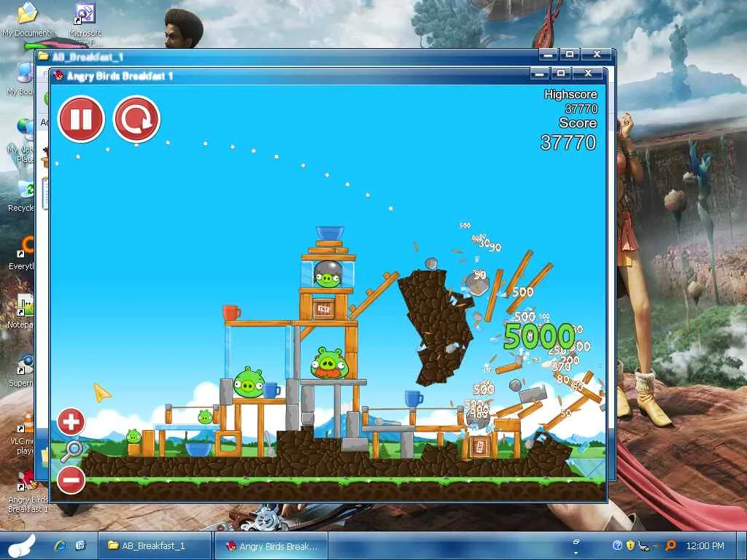Click the 12:00 PM taskbar clock
This screenshot has width=747, height=560.
click(x=705, y=546)
